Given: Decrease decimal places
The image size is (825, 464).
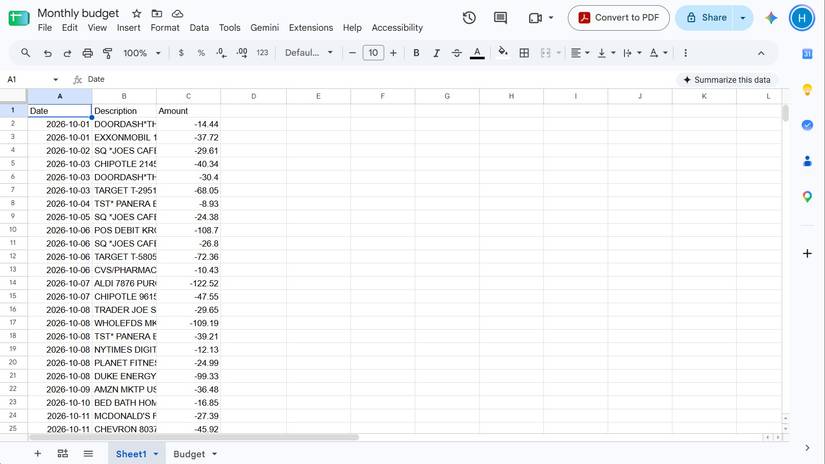Looking at the screenshot, I should point(222,53).
